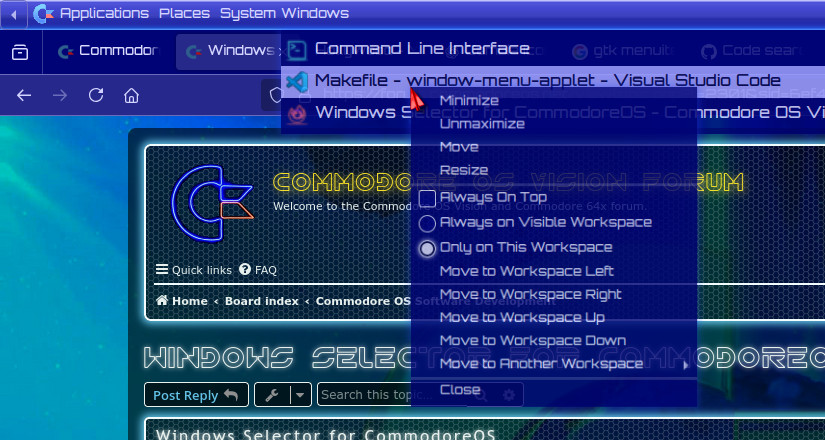The height and width of the screenshot is (440, 825).
Task: Switch to the gtk menuitem browser tab
Action: tap(624, 51)
